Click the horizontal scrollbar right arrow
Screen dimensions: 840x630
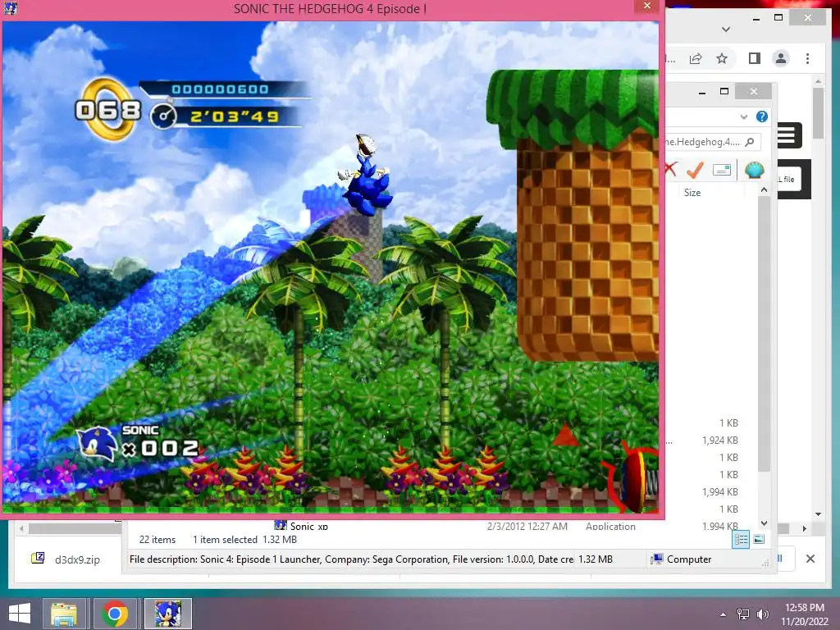click(804, 529)
